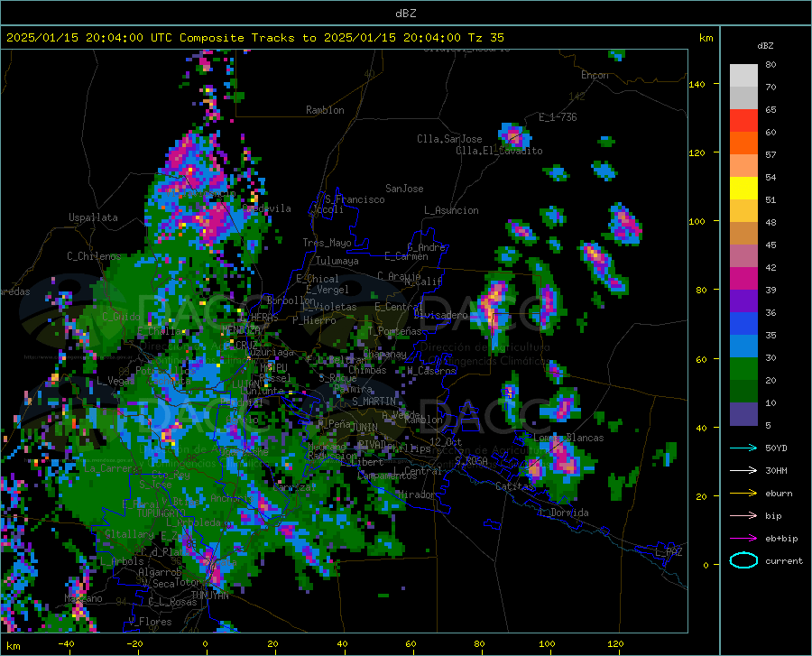This screenshot has width=812, height=656.
Task: Click the 'L_Dormida' map label
Action: tap(564, 513)
